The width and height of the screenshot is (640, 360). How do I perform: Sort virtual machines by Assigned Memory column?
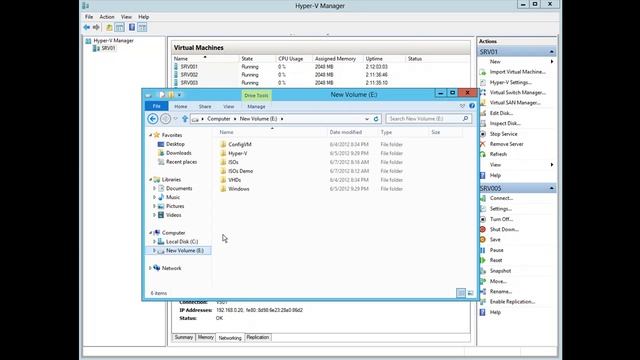tap(336, 59)
